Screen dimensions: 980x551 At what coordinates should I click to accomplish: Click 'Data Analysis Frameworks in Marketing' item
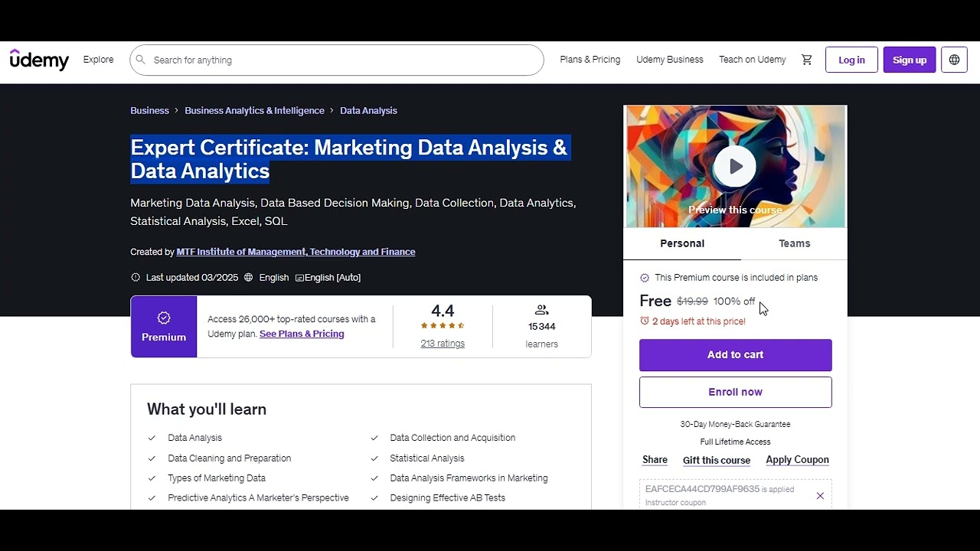[469, 478]
